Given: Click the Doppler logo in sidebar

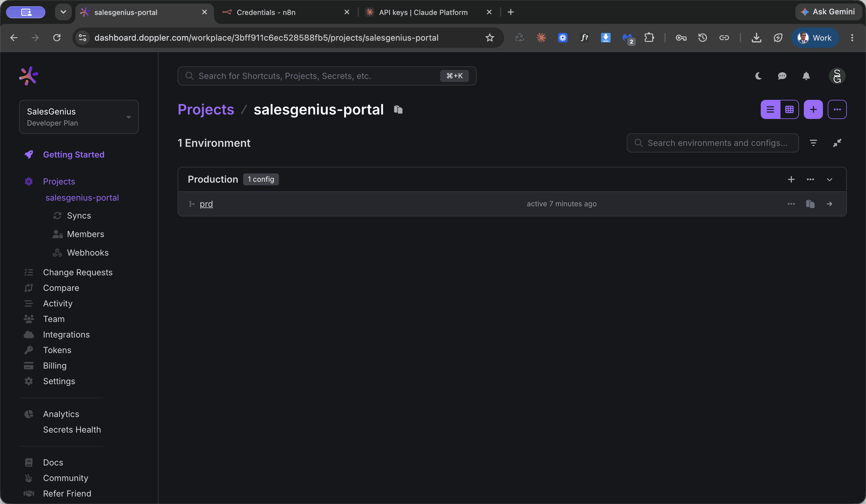Looking at the screenshot, I should (28, 76).
